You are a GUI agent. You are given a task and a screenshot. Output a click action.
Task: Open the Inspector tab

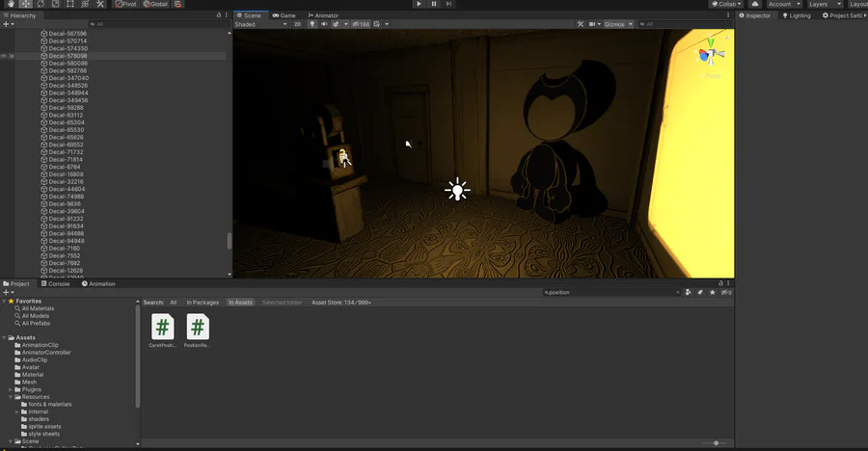(755, 15)
